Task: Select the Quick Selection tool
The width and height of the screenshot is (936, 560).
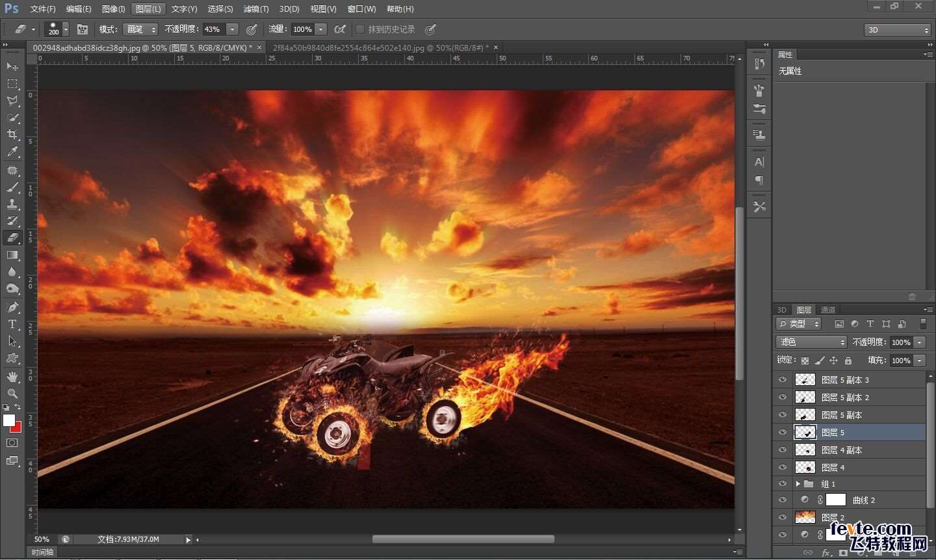Action: (x=12, y=118)
